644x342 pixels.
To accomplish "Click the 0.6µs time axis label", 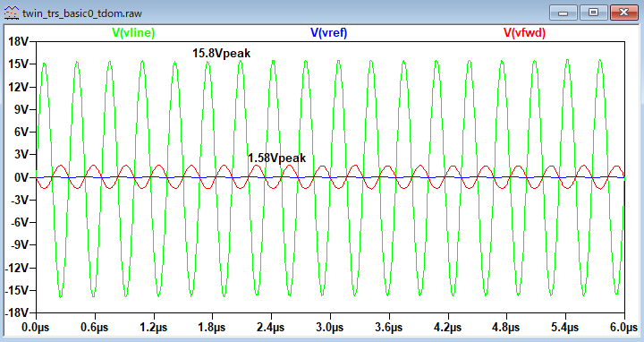I will pos(95,328).
